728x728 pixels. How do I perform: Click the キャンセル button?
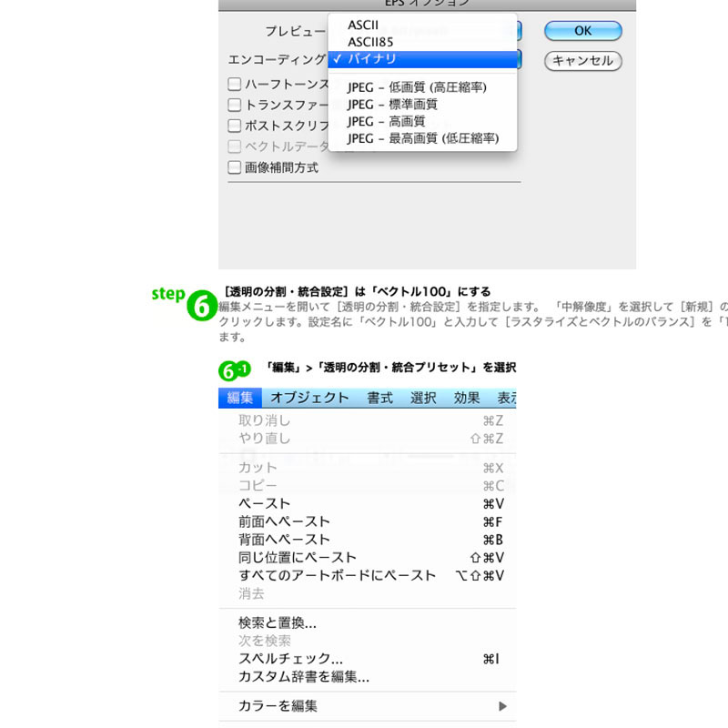point(582,61)
